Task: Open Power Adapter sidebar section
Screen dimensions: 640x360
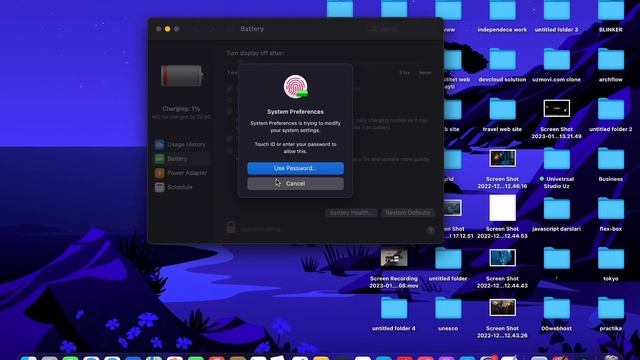Action: coord(181,173)
